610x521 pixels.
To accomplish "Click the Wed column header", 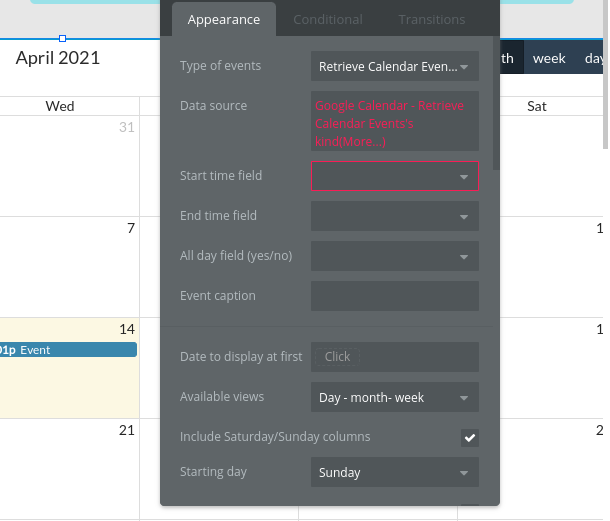I will pyautogui.click(x=60, y=106).
